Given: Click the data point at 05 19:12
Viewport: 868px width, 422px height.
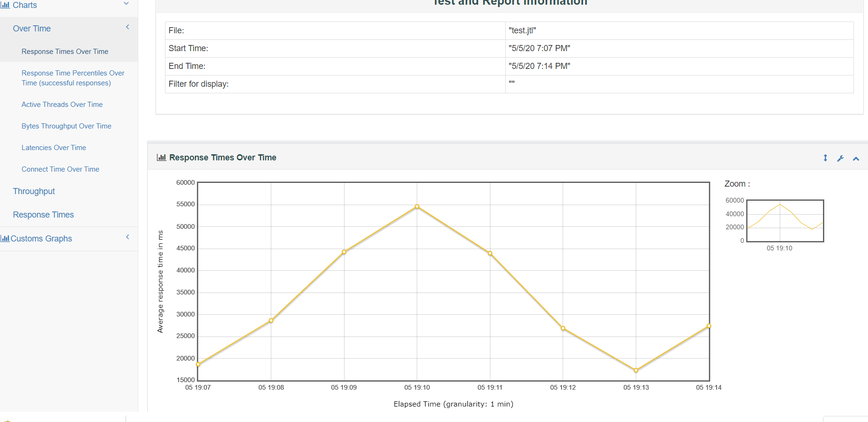Looking at the screenshot, I should click(563, 328).
